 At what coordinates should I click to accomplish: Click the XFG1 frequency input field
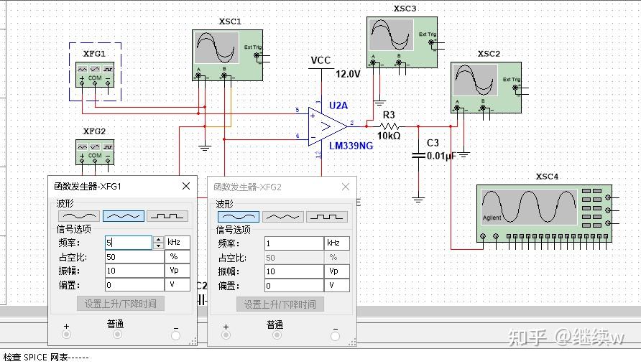129,243
